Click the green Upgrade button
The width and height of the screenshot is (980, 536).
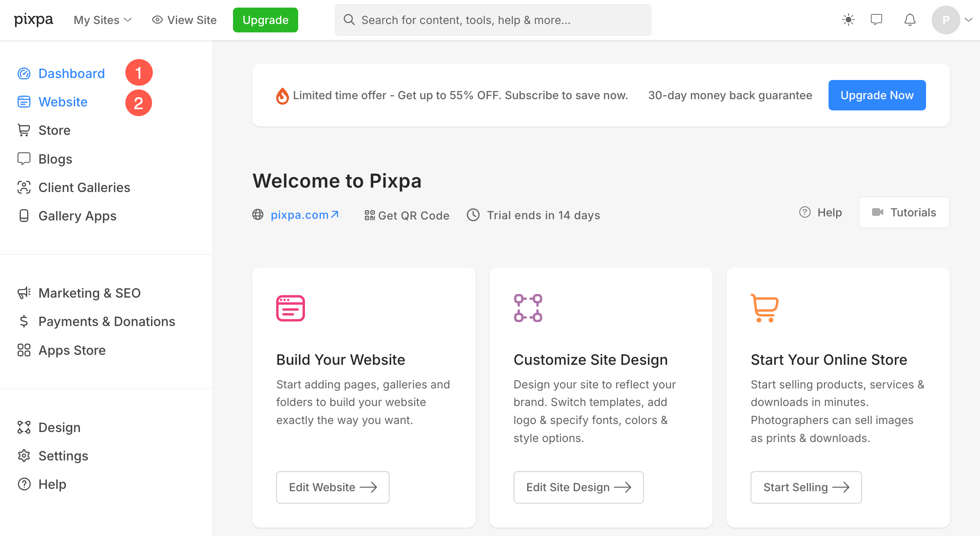coord(265,20)
